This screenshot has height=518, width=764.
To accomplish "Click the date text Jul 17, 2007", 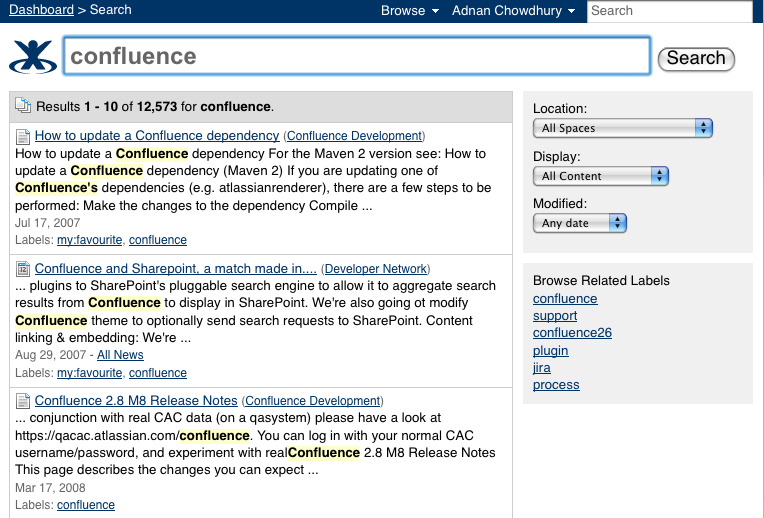I will point(47,223).
